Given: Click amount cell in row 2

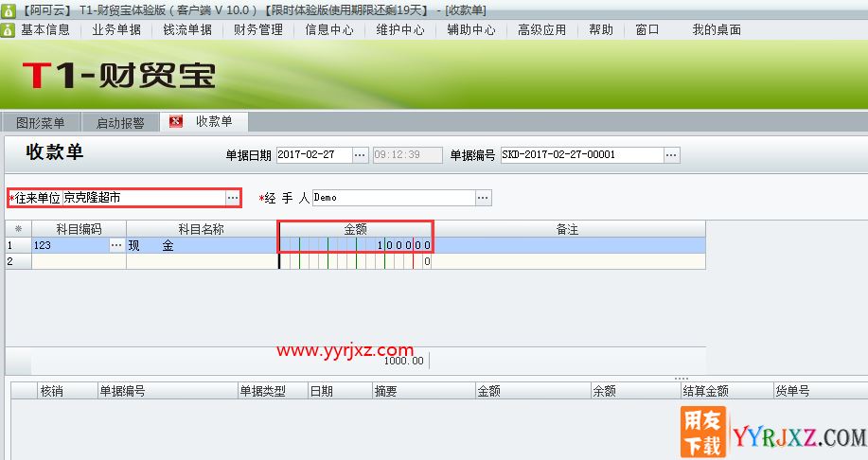Looking at the screenshot, I should tap(355, 261).
